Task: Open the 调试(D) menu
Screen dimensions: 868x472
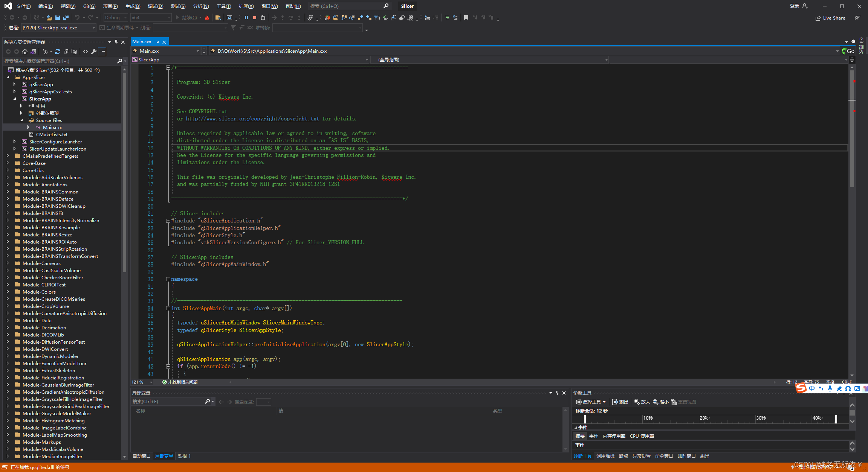Action: (155, 6)
